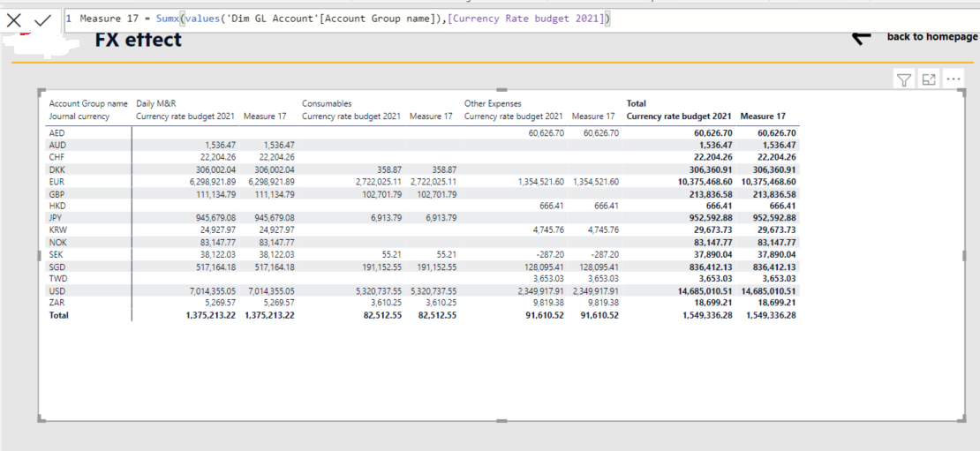The image size is (980, 451).
Task: Click the bold 'Total' column group header
Action: point(637,103)
